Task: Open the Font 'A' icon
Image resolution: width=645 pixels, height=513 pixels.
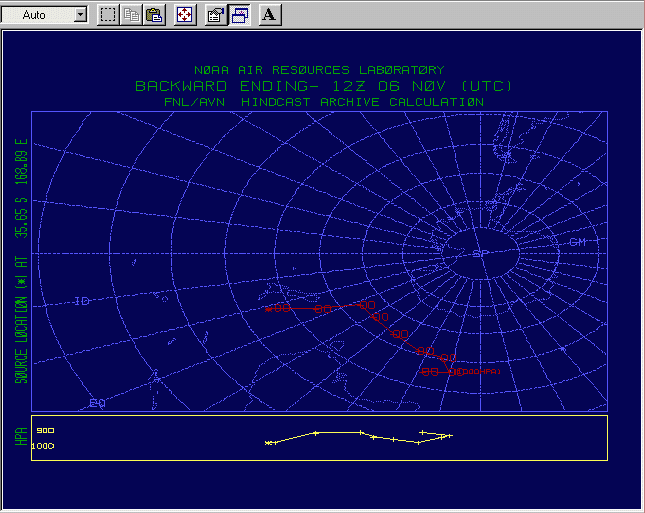Action: point(270,15)
